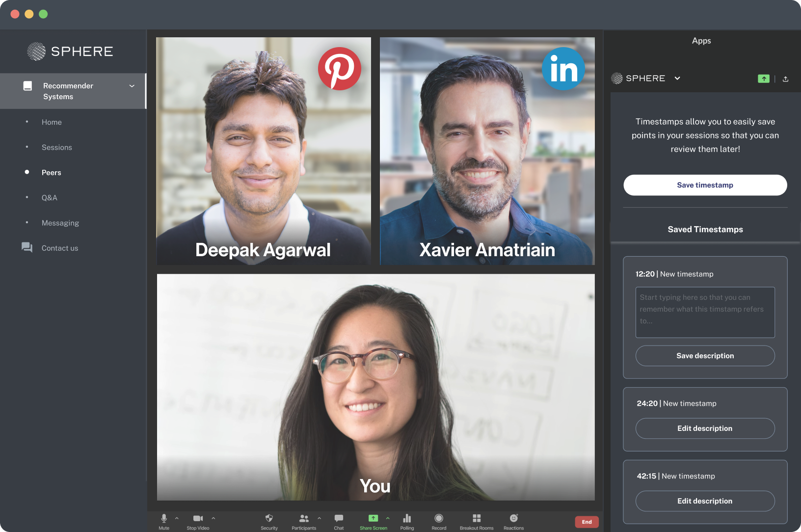Image resolution: width=801 pixels, height=532 pixels.
Task: Start recording with Record
Action: pos(439,521)
